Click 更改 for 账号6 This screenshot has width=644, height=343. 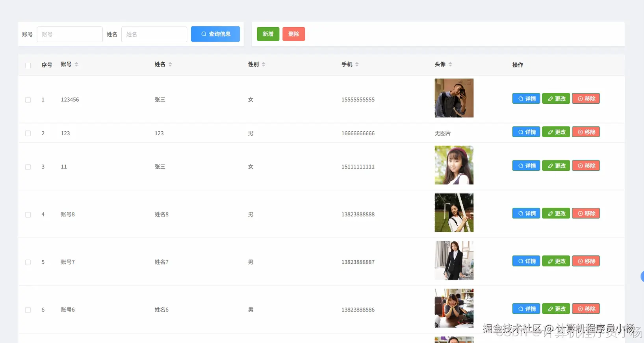[556, 309]
